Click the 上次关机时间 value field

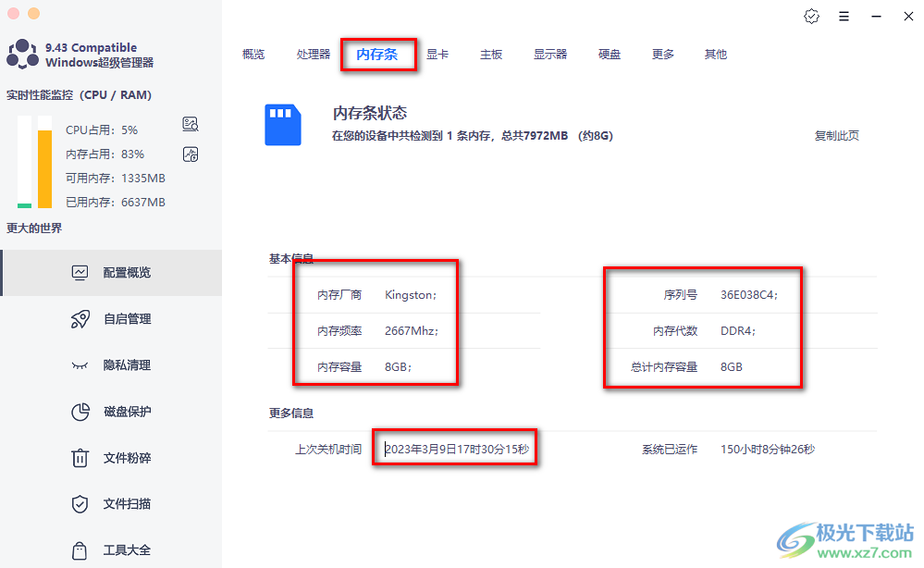[457, 450]
